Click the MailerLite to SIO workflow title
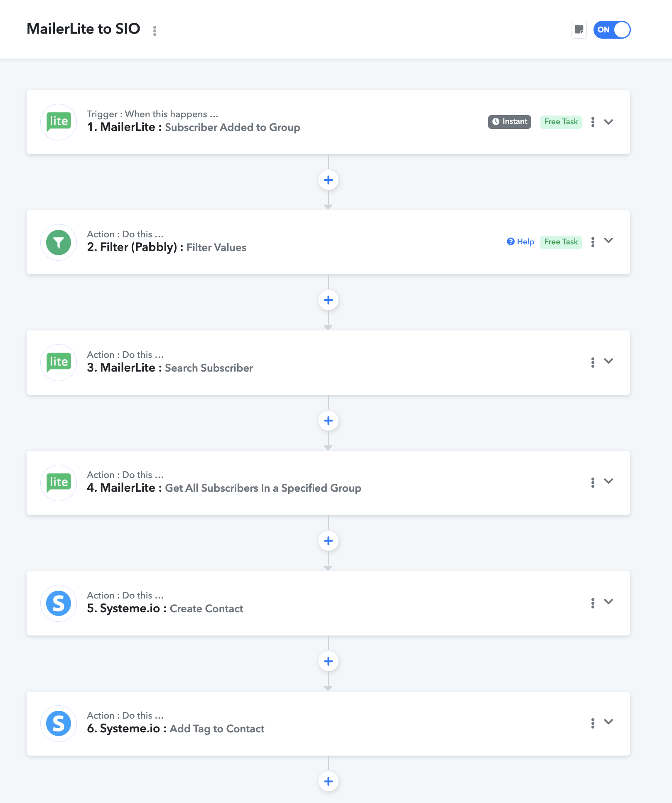672x803 pixels. [83, 29]
